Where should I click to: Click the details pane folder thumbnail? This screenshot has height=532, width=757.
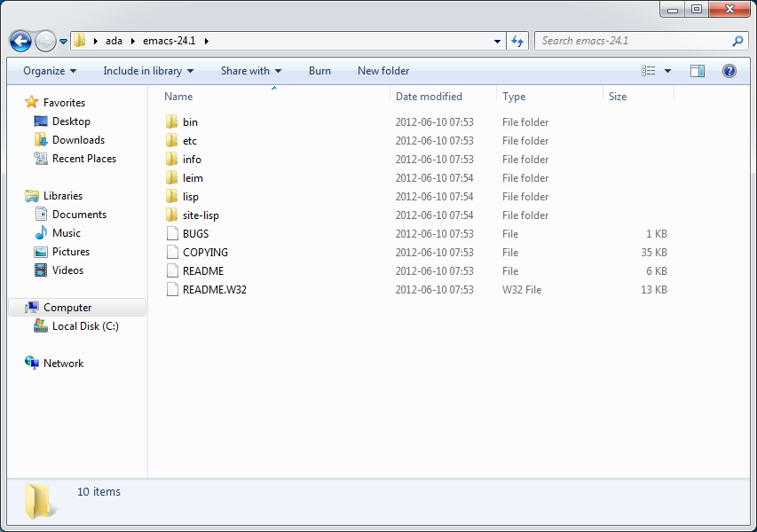point(40,502)
